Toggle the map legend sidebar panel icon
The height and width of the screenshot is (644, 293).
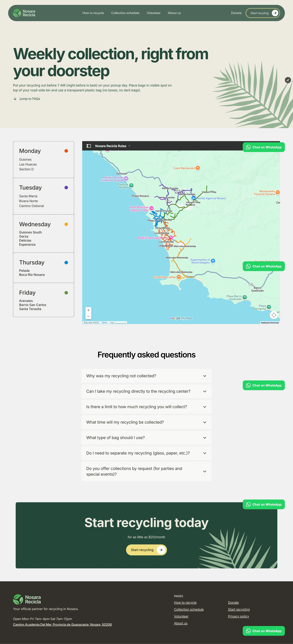89,146
